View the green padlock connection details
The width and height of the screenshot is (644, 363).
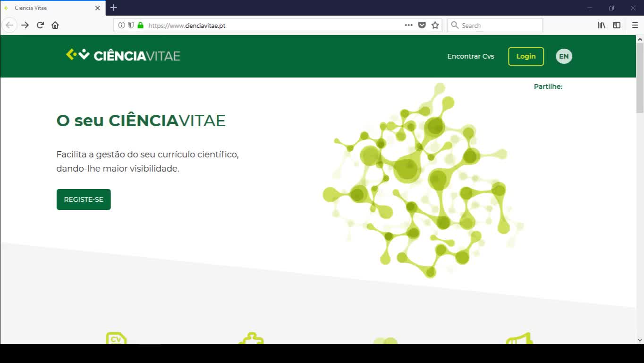(x=140, y=25)
